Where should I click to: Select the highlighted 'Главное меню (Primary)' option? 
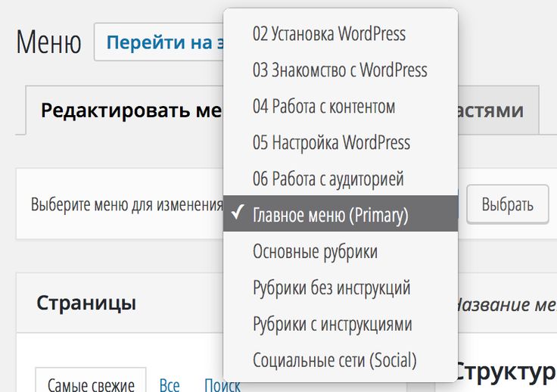[x=330, y=215]
